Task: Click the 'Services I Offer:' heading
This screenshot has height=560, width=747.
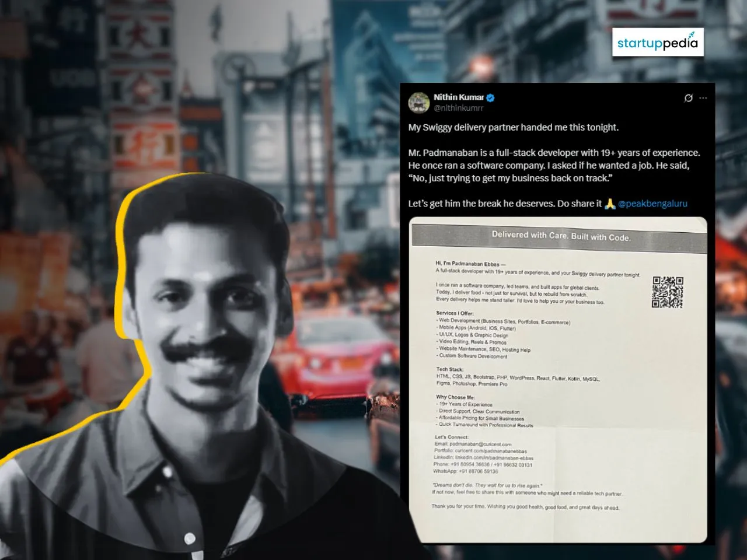Action: tap(455, 313)
